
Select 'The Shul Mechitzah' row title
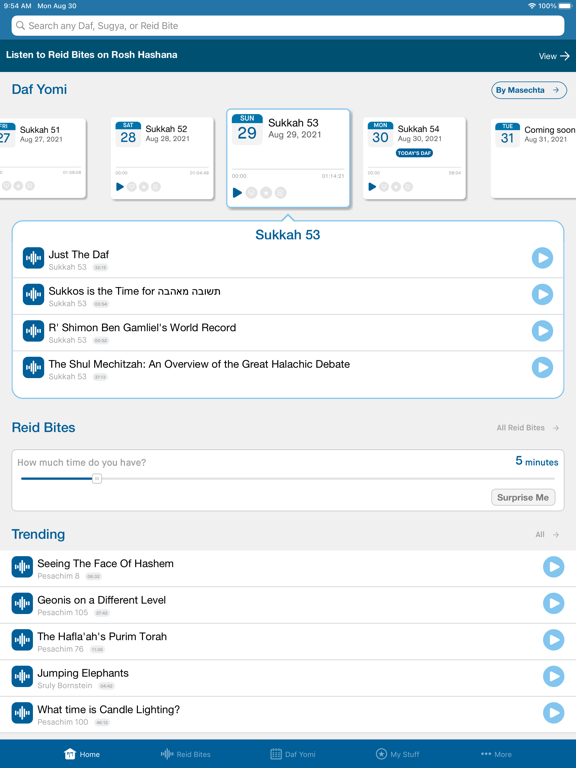(199, 364)
